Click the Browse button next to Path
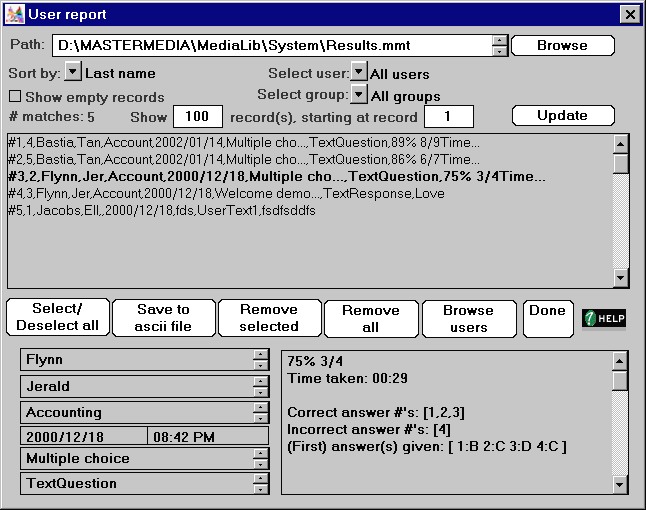 pyautogui.click(x=563, y=45)
